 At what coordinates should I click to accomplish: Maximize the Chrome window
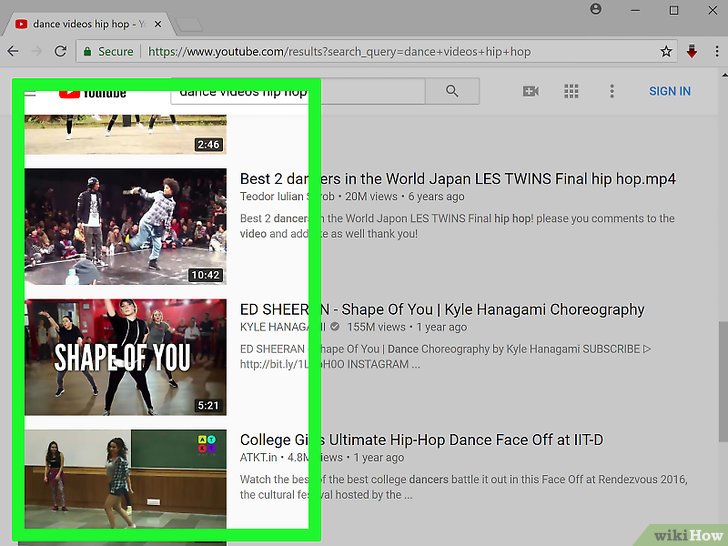coord(674,10)
